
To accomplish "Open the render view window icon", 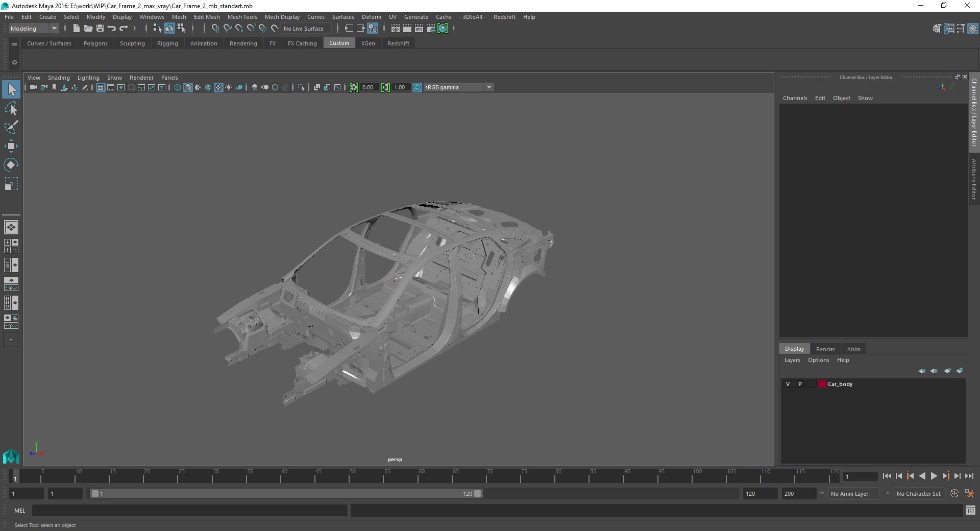I will [396, 29].
